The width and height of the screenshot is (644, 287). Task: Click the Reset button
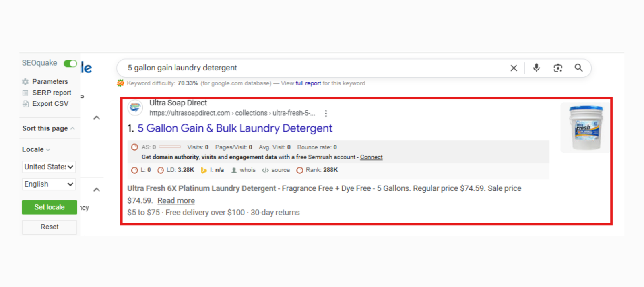coord(50,227)
